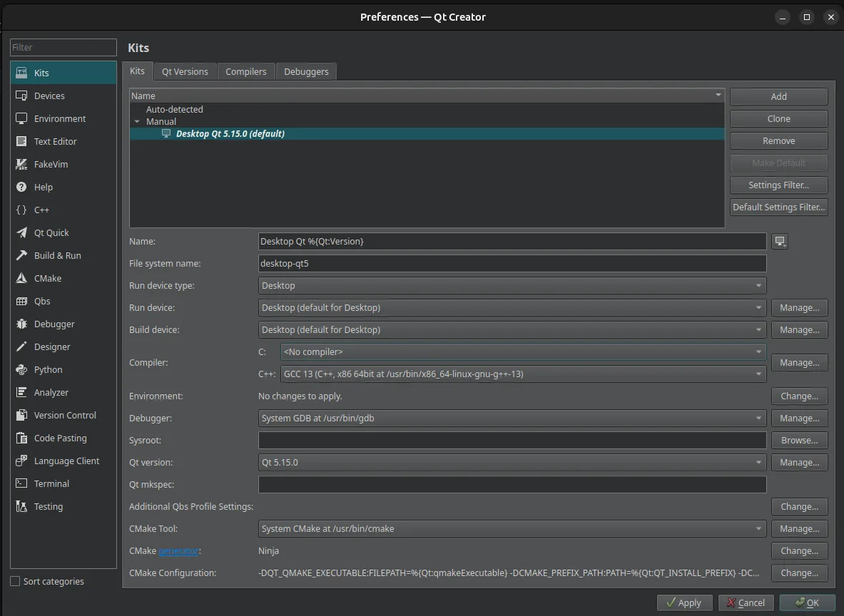Open the Version Control settings
This screenshot has height=616, width=844.
[63, 415]
